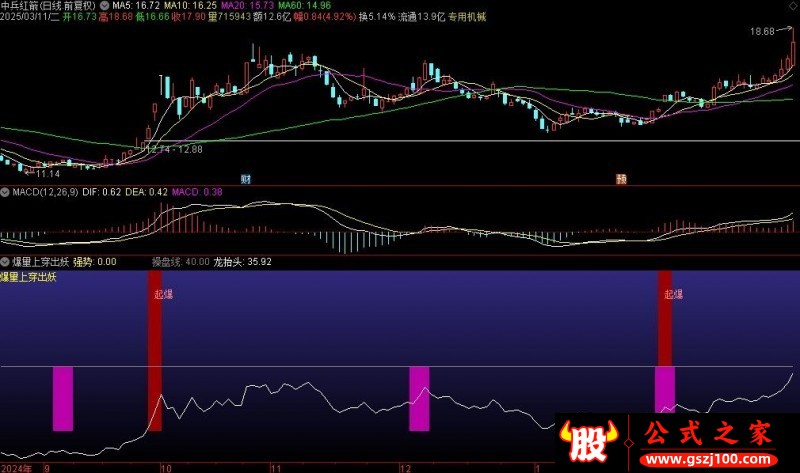800x473 pixels.
Task: Click the date 2025/03/11/二
Action: tap(30, 17)
